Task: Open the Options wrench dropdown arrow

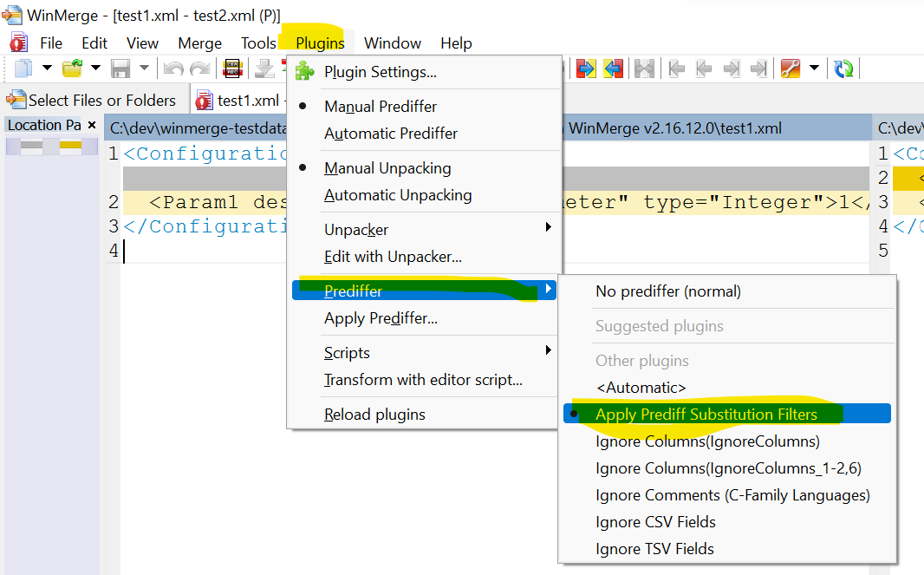Action: click(815, 69)
